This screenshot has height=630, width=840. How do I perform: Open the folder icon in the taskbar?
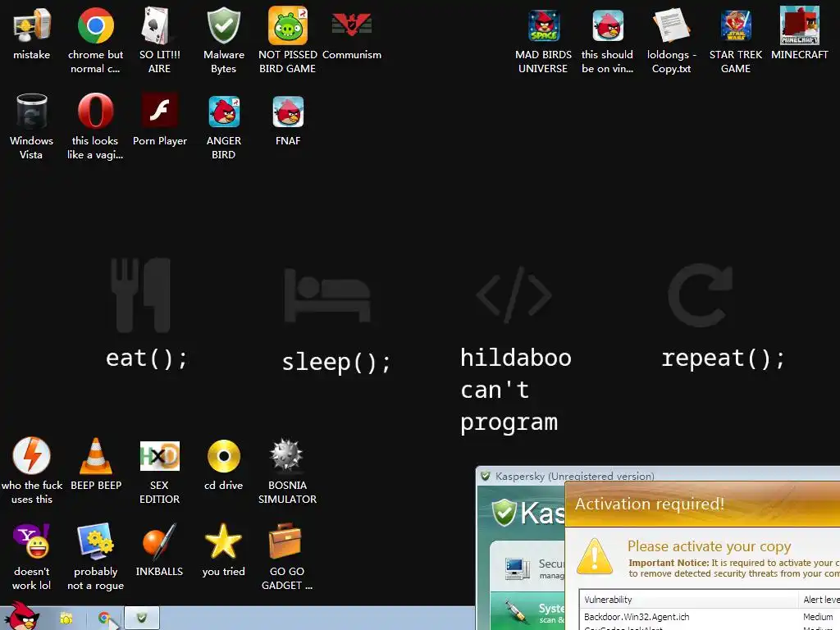click(66, 619)
